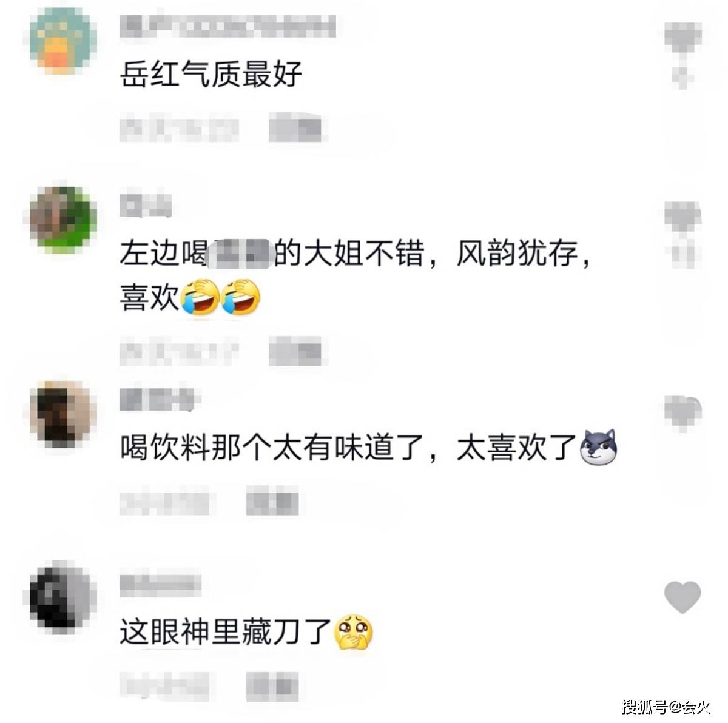
Task: Click the covering-mouth emoji after '藏刀了'
Action: click(354, 633)
